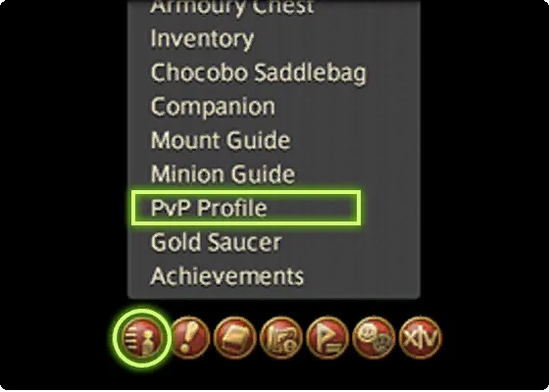Click the last round icon in the row
Screen dimensions: 549x392
421,338
